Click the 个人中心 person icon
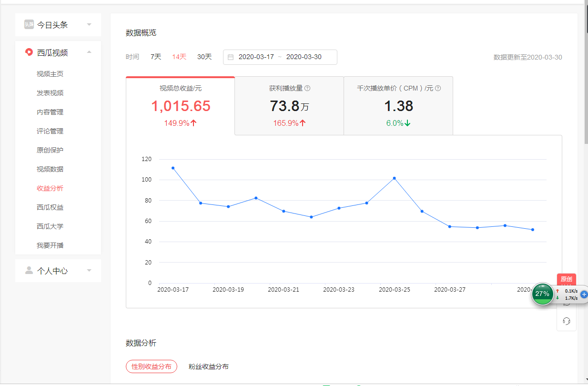The width and height of the screenshot is (588, 386). point(29,271)
